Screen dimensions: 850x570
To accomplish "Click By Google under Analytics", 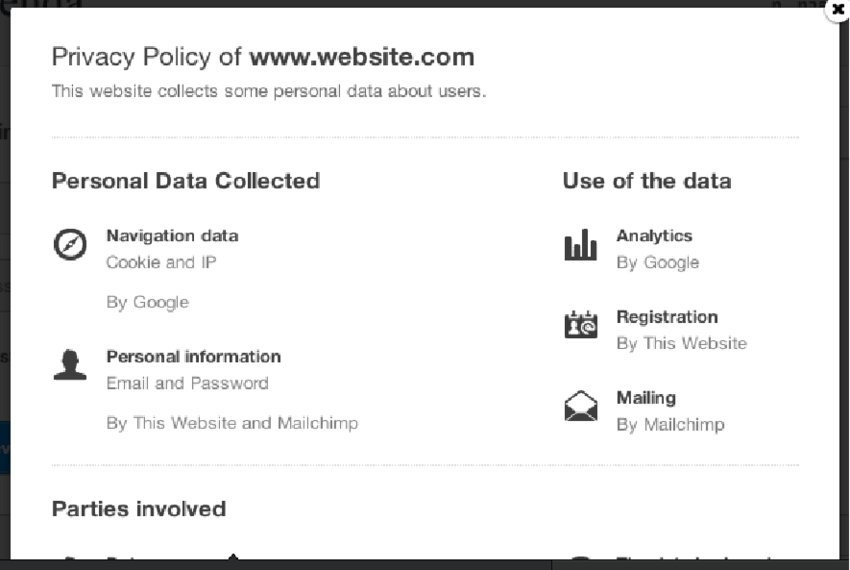I will 657,263.
